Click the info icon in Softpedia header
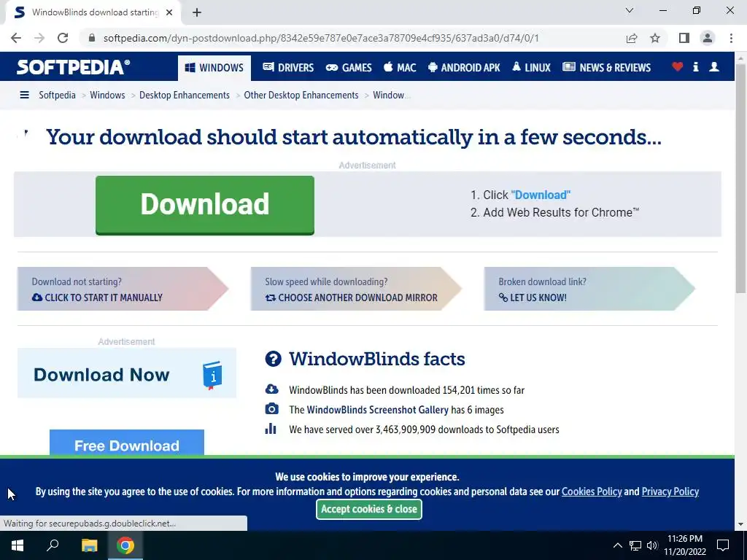 [695, 67]
